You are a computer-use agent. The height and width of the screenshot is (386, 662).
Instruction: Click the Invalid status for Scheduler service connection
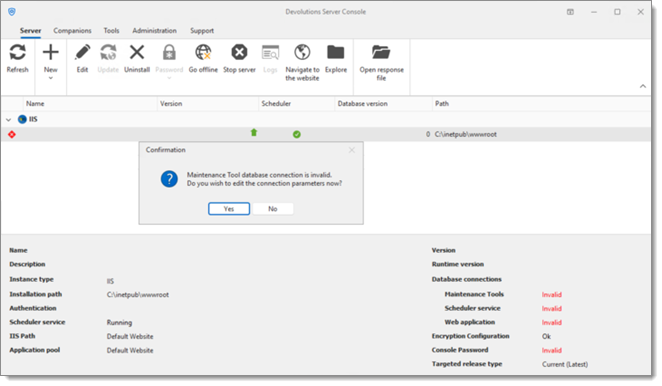point(552,308)
